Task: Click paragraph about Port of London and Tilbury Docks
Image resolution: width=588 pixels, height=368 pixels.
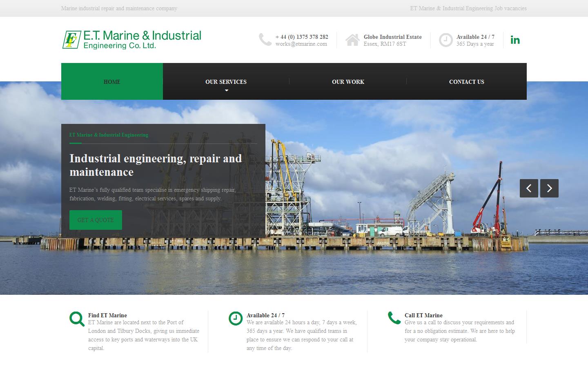Action: coord(144,335)
